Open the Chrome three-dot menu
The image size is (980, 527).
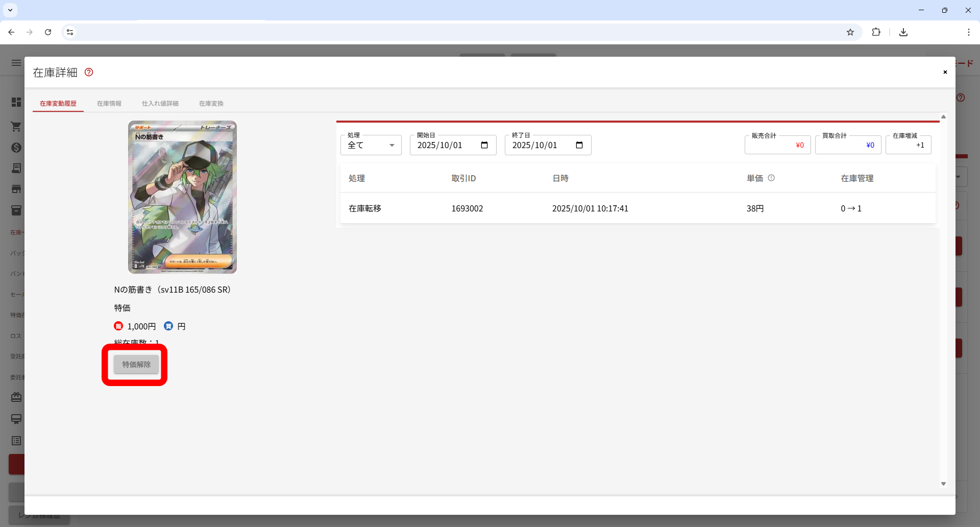coord(968,32)
